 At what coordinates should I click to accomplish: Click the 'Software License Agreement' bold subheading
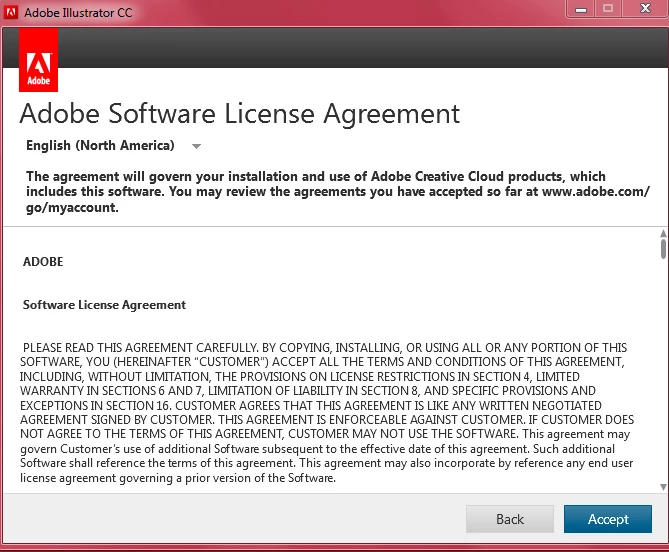pyautogui.click(x=105, y=305)
